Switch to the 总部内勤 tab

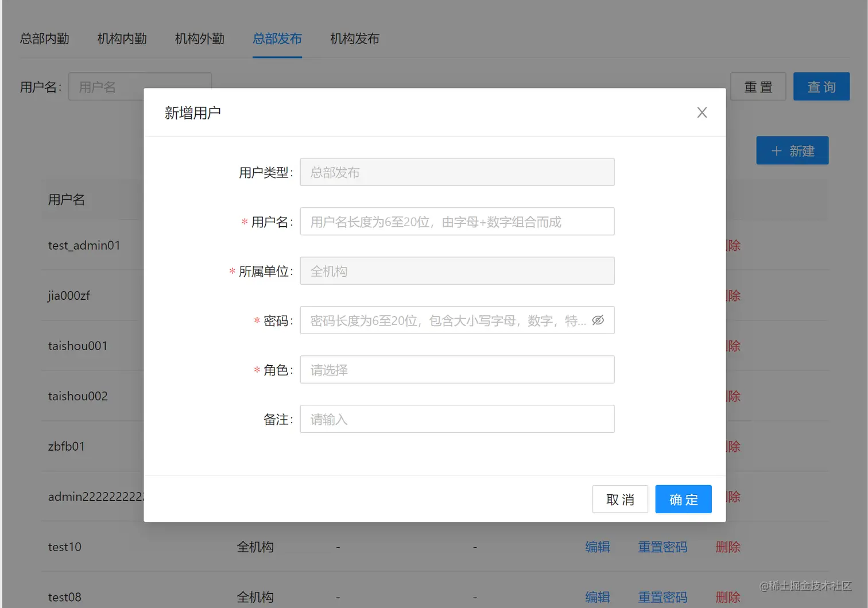click(45, 38)
